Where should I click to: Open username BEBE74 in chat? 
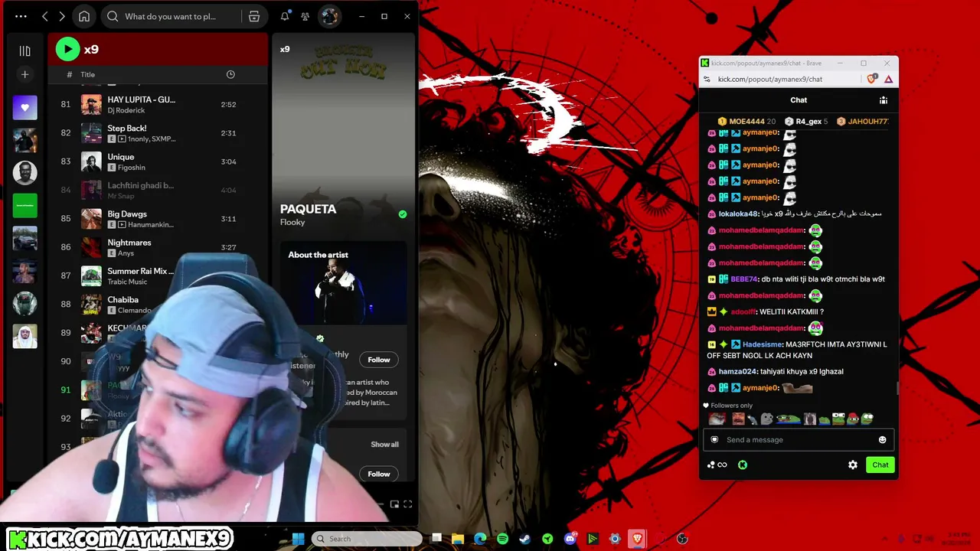click(744, 279)
